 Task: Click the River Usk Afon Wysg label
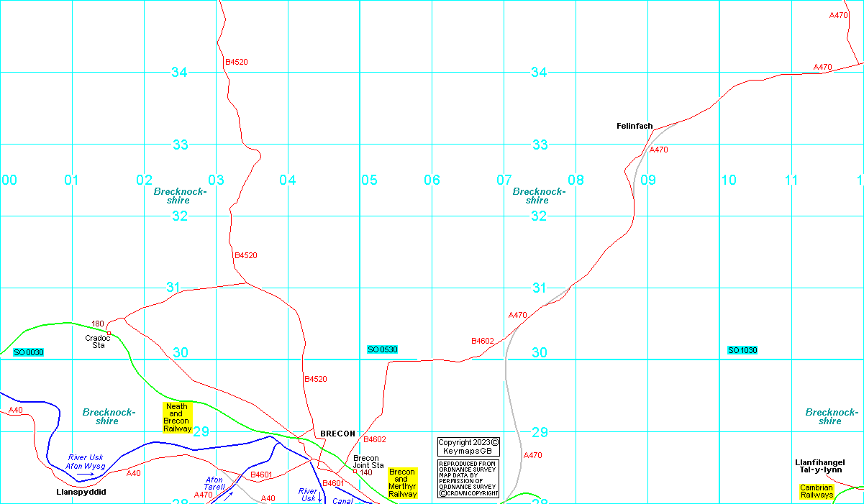coord(86,462)
